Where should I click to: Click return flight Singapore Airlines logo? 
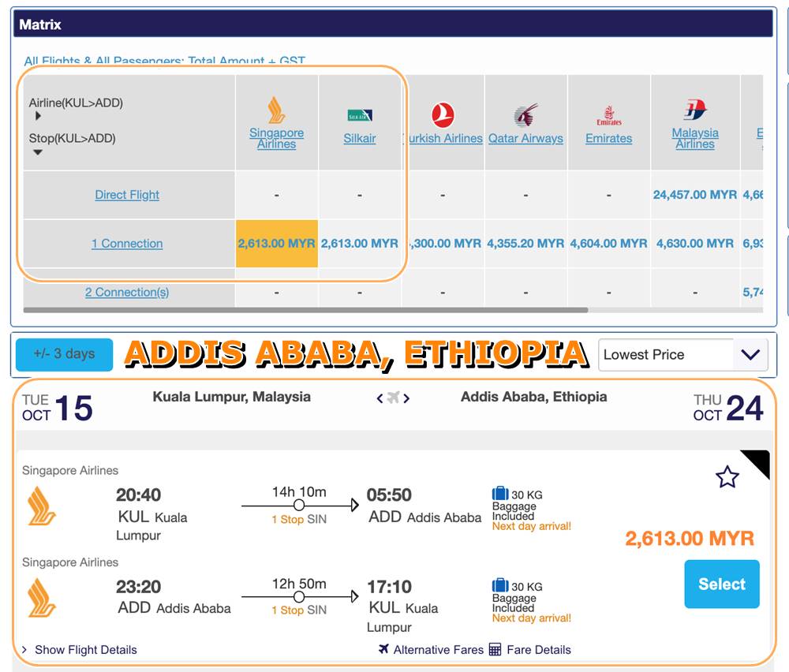click(42, 598)
